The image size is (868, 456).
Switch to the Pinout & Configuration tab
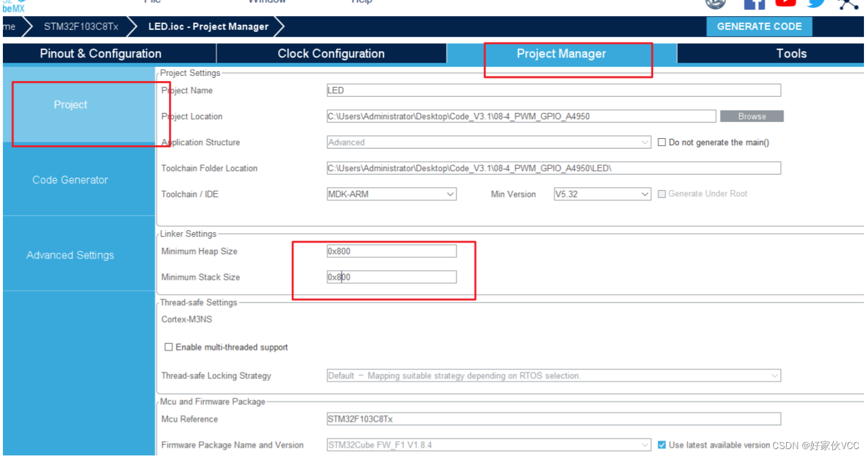pos(101,54)
